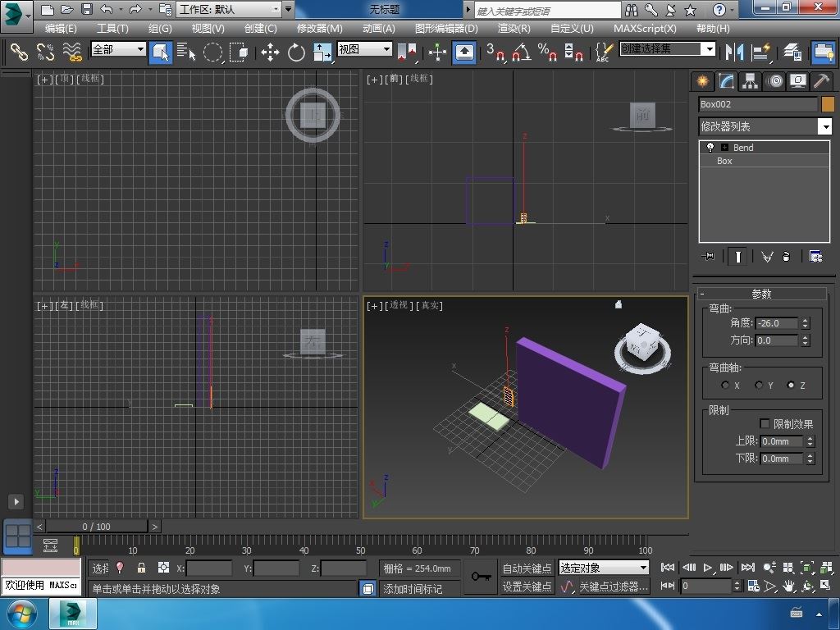Image resolution: width=840 pixels, height=630 pixels.
Task: Toggle the Bend modifier lightbulb
Action: pos(710,148)
